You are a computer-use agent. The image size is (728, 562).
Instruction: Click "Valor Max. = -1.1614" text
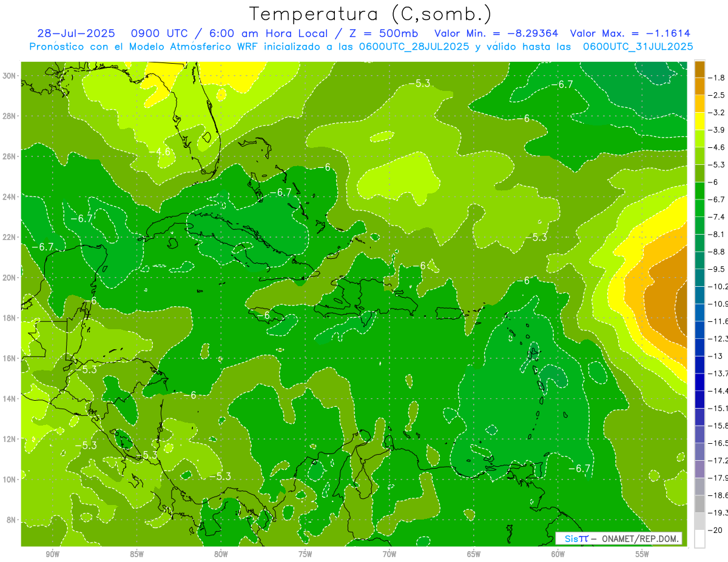point(630,34)
